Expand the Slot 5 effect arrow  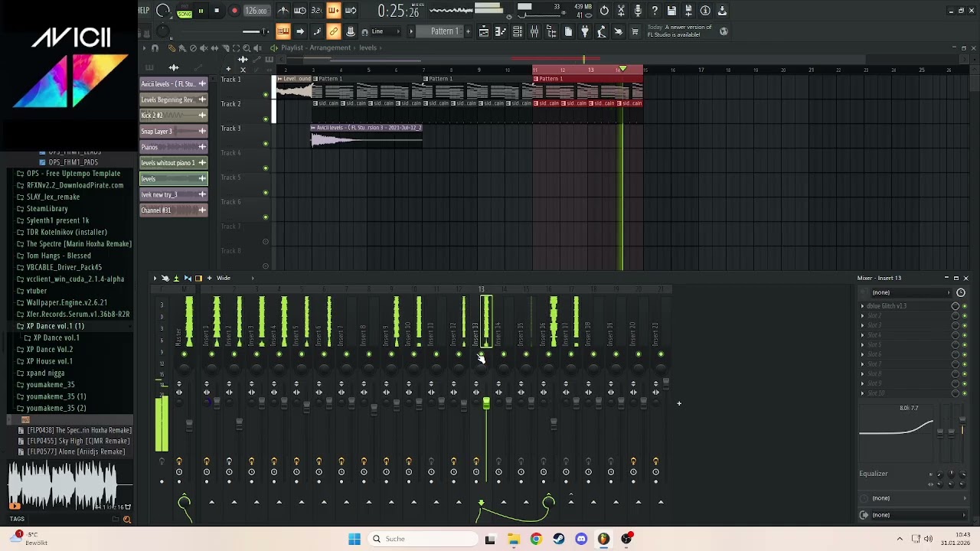[x=863, y=345]
